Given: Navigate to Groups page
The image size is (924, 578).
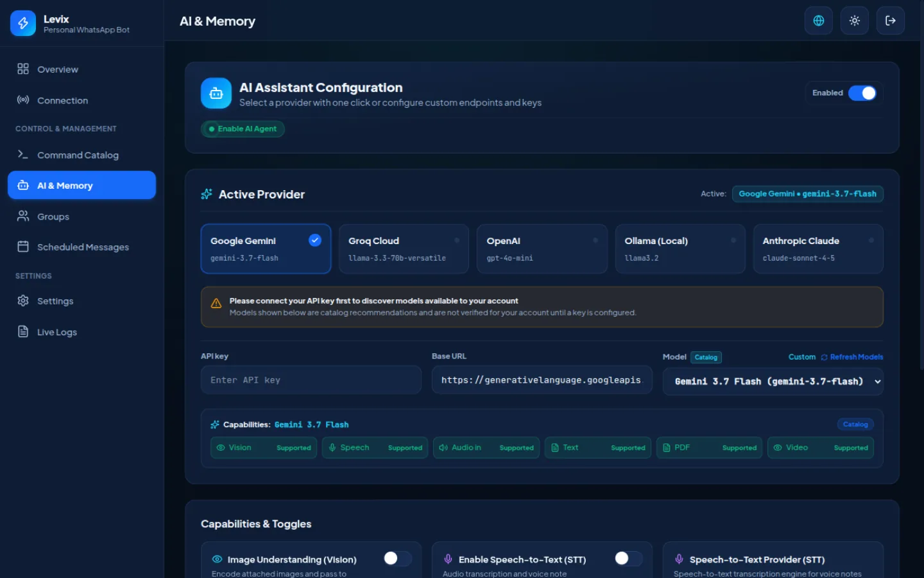Looking at the screenshot, I should pyautogui.click(x=81, y=216).
